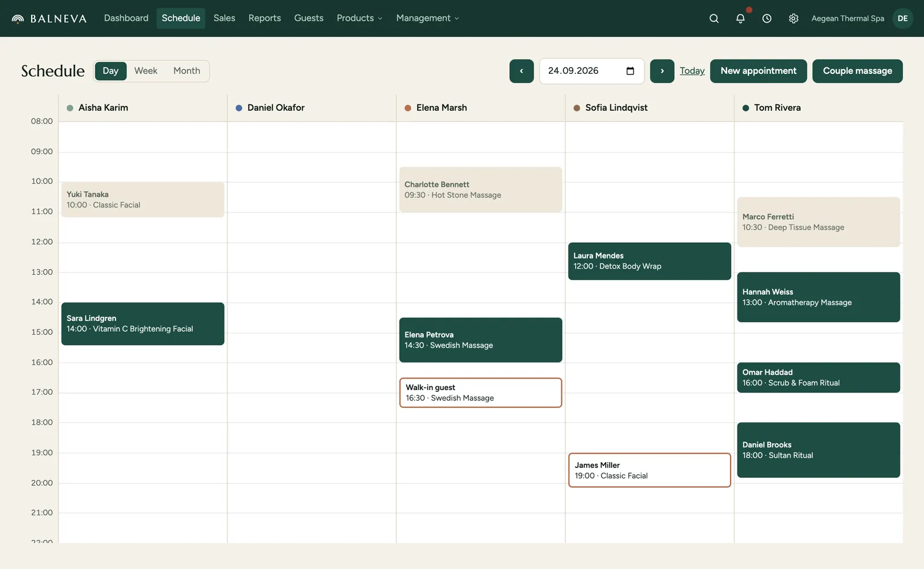Open the Schedule tab
This screenshot has width=924, height=569.
(x=181, y=18)
